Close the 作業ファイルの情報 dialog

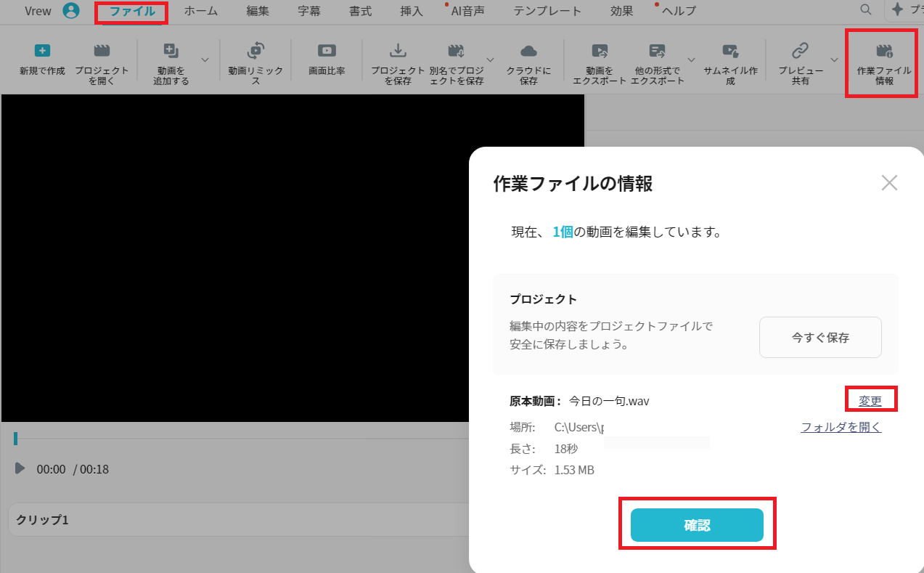889,183
